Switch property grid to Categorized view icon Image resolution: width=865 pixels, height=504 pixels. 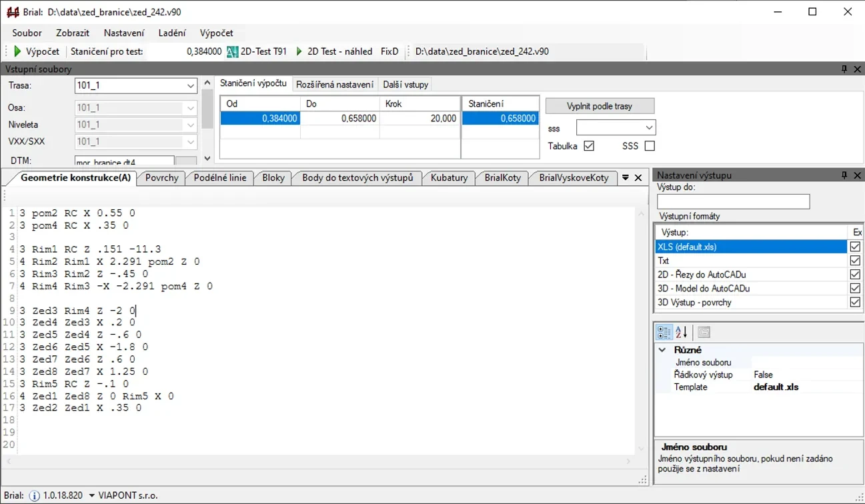[664, 332]
